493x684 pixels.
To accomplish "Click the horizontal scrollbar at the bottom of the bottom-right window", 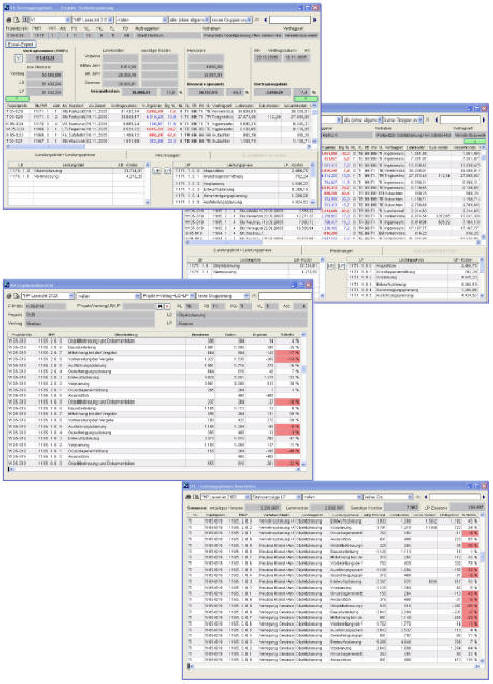I will [x=334, y=666].
